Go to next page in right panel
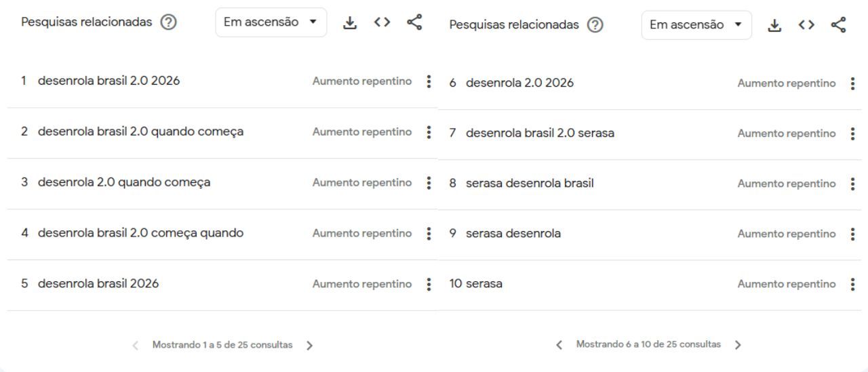868x372 pixels. tap(738, 345)
